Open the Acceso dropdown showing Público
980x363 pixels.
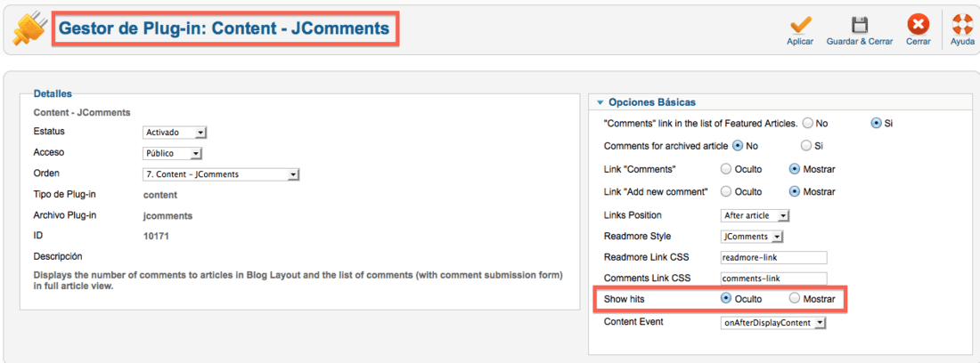[173, 153]
